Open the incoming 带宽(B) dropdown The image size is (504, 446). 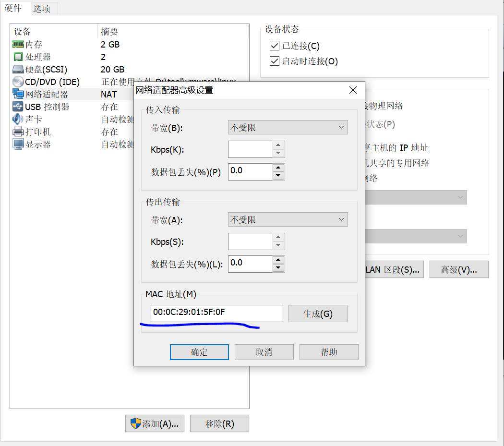pos(288,127)
